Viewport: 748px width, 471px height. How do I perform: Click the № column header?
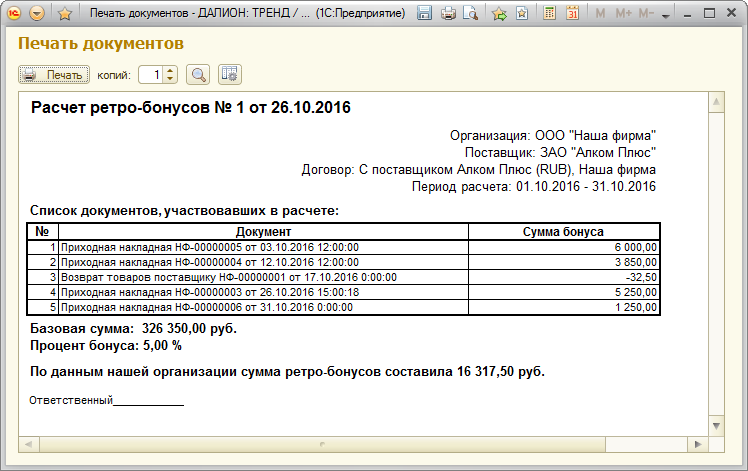coord(42,231)
